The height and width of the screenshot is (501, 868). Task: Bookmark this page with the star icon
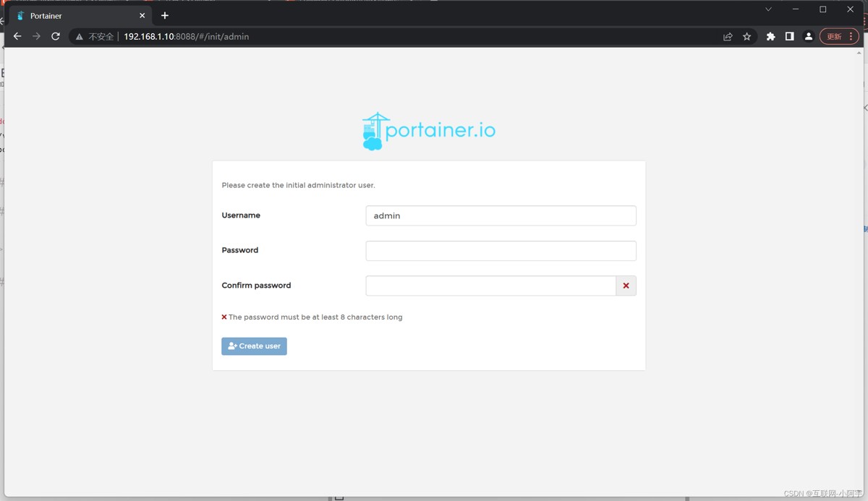[x=747, y=37]
